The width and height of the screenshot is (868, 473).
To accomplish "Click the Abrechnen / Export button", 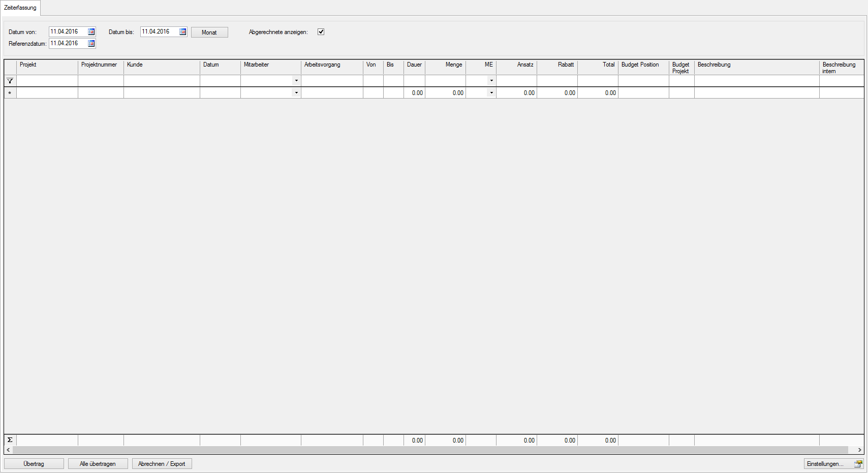I will point(162,464).
